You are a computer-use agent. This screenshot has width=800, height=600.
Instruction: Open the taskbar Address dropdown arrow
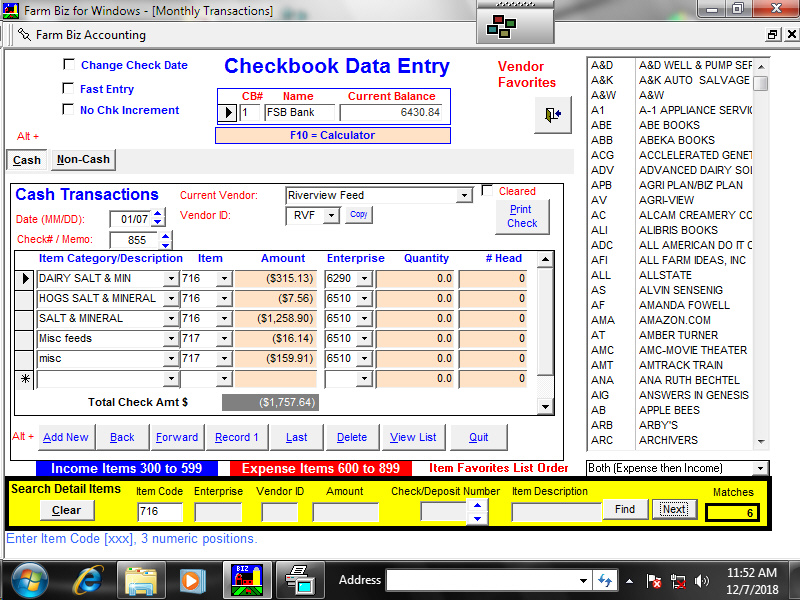(583, 581)
